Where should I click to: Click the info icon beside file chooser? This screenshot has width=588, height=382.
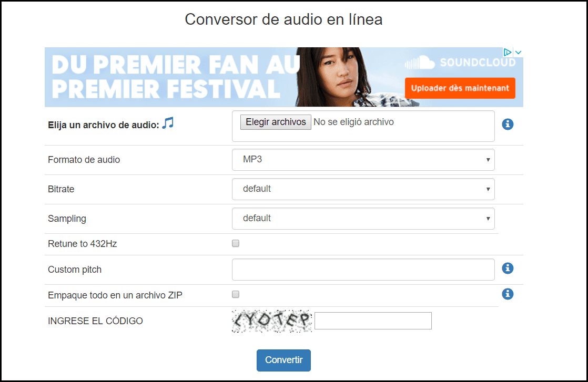[508, 125]
